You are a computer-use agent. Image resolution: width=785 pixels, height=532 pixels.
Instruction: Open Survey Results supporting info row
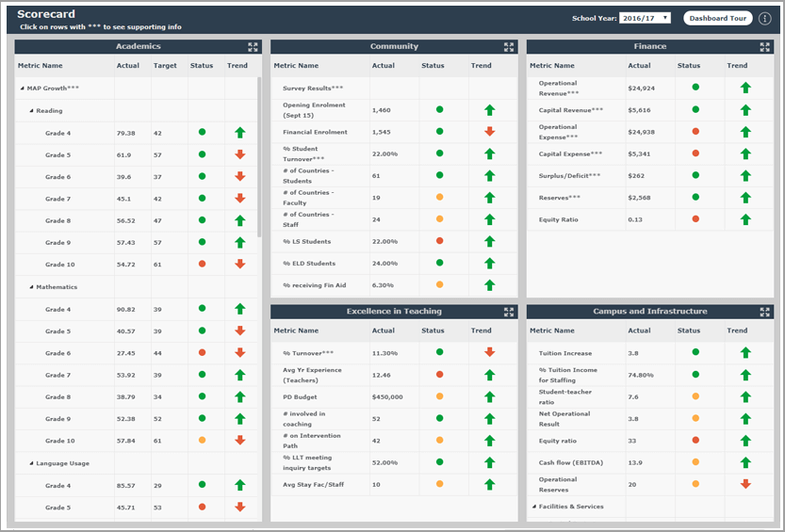[x=394, y=88]
